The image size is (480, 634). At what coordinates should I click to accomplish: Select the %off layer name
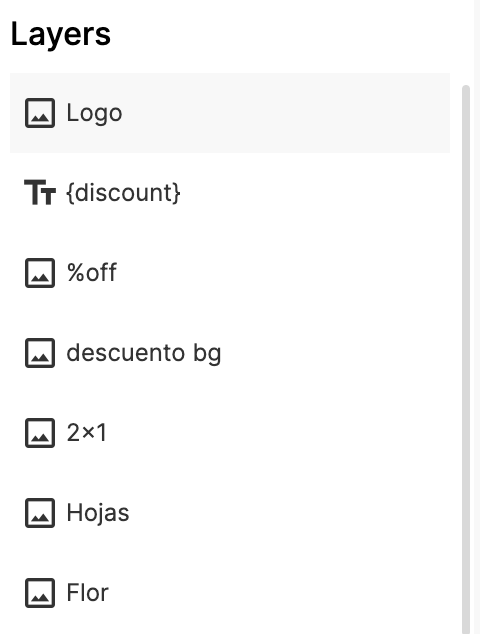coord(92,273)
